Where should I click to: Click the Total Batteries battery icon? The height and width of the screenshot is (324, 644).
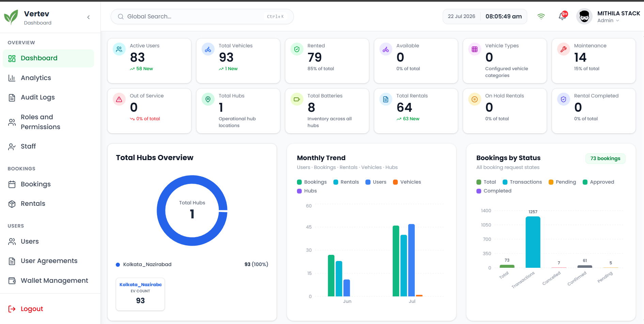tap(297, 99)
